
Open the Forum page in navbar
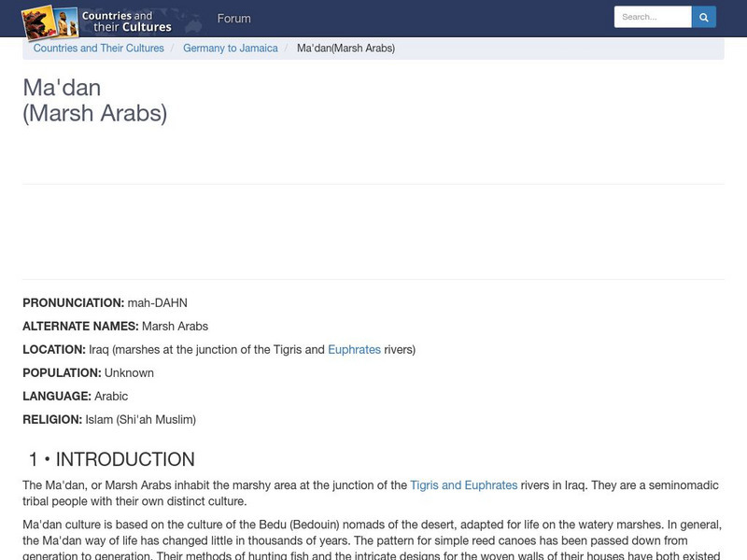(x=233, y=19)
